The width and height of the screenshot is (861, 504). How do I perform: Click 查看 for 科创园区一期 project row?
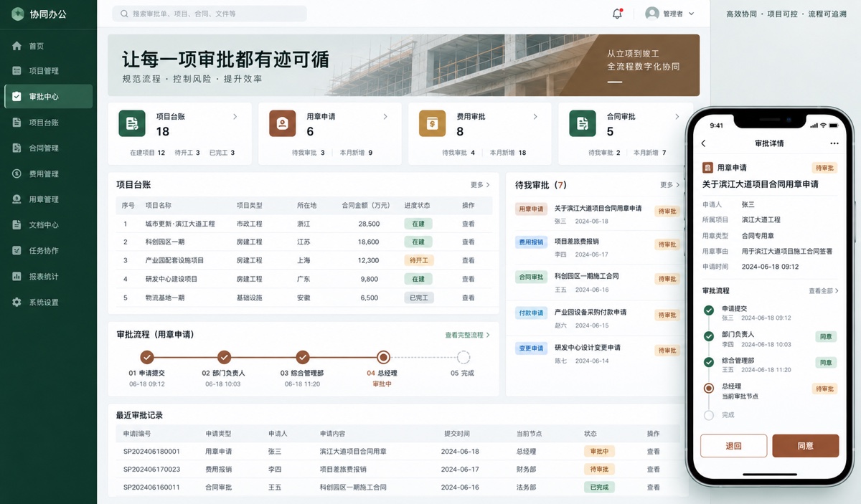click(469, 242)
